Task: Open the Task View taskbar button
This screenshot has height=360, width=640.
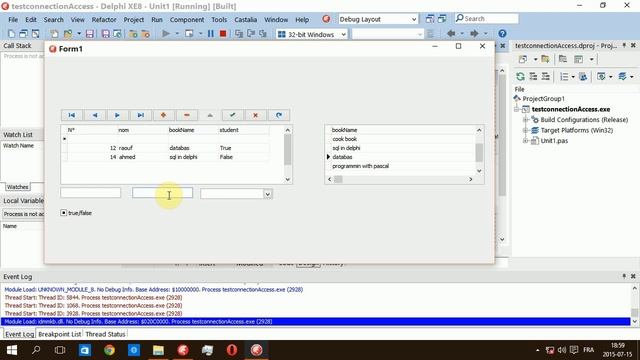Action: coord(60,350)
